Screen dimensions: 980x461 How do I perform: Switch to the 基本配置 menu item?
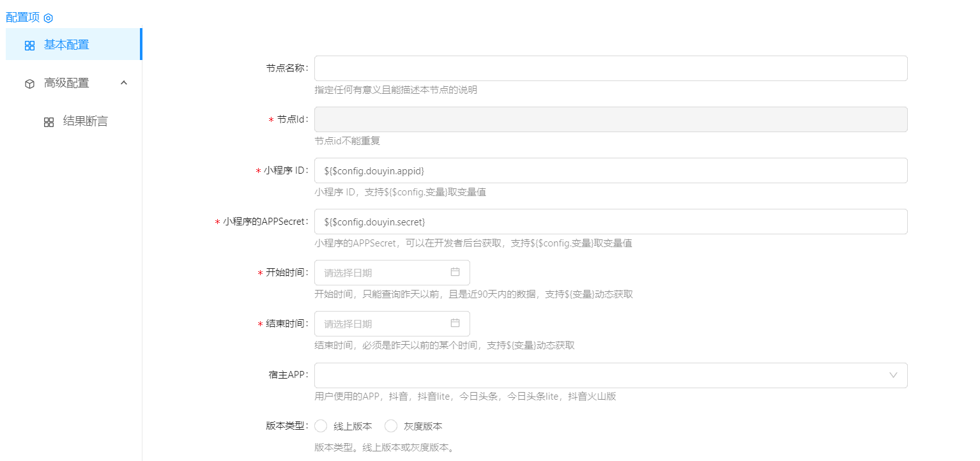(x=66, y=45)
